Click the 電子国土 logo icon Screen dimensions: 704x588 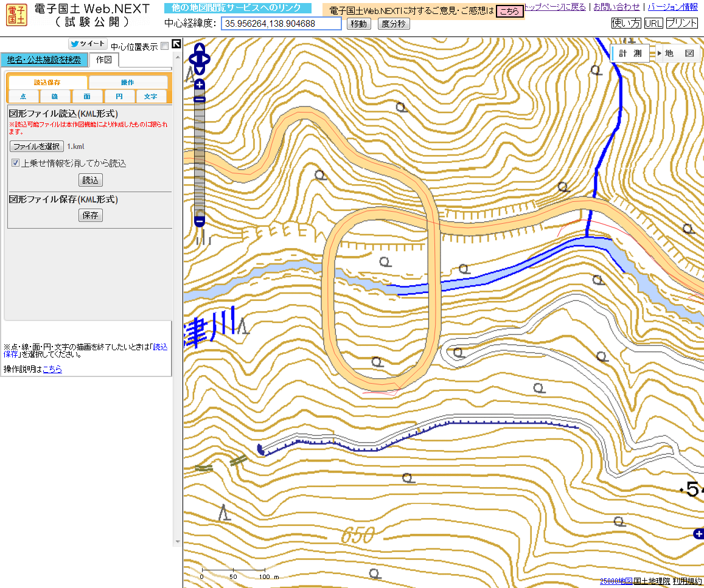(16, 15)
